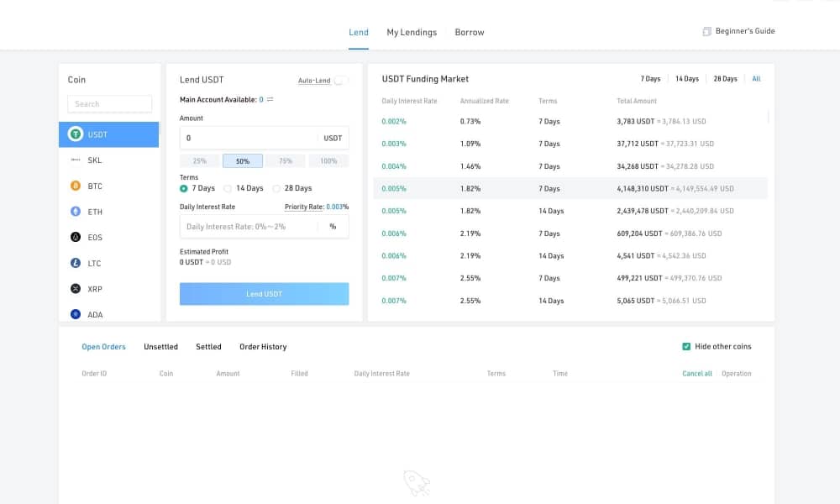The height and width of the screenshot is (504, 840).
Task: Click the 0.003% daily rate row
Action: [x=570, y=144]
